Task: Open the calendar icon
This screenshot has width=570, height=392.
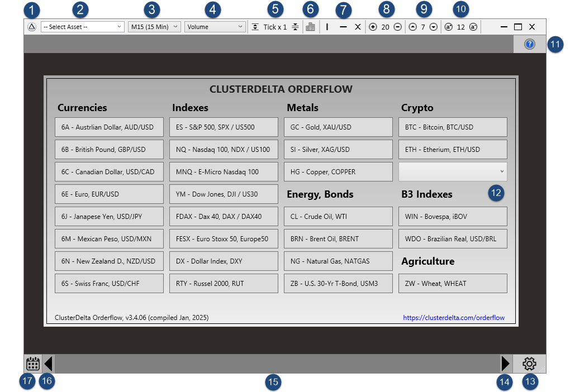Action: pos(33,364)
